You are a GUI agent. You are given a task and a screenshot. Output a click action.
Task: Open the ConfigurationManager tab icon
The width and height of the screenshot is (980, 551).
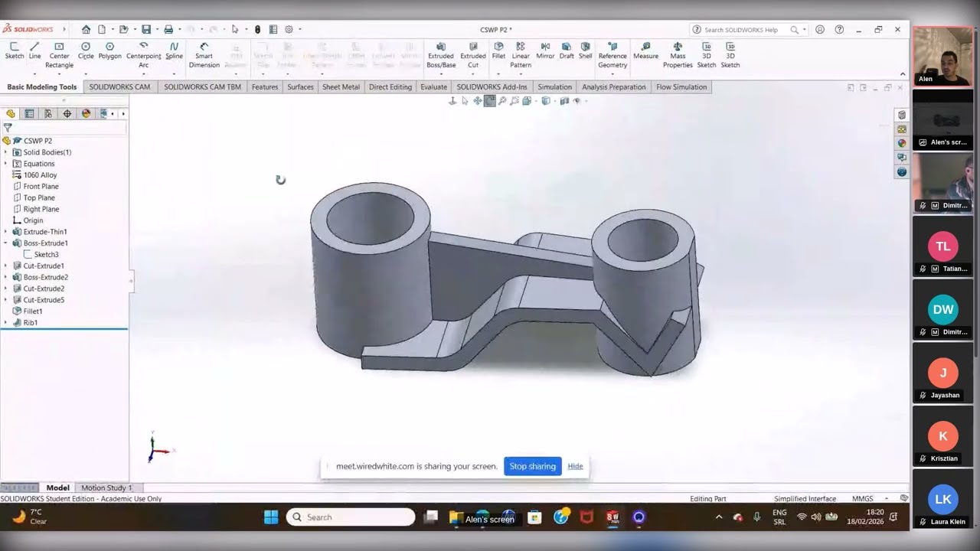coord(48,113)
